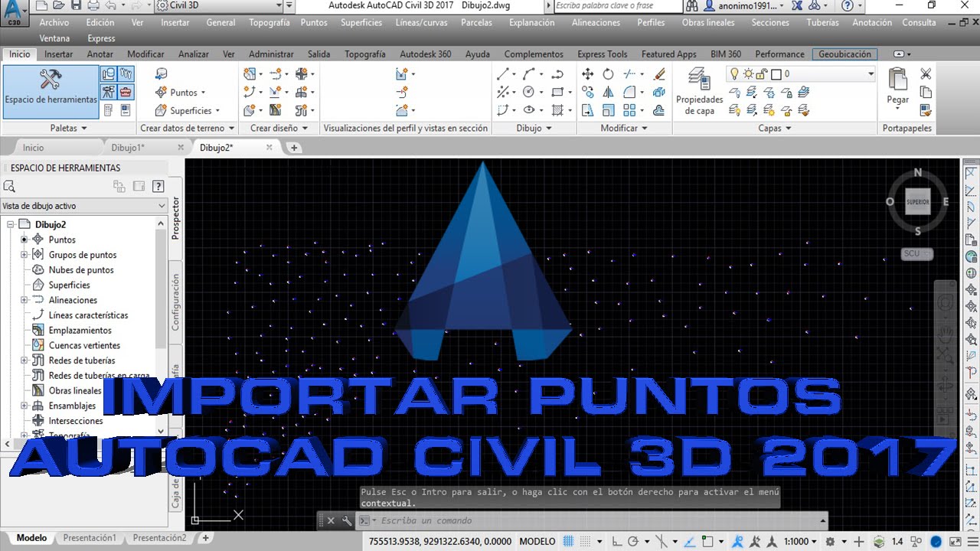Expand the Crear datos de terreno panel

[187, 128]
